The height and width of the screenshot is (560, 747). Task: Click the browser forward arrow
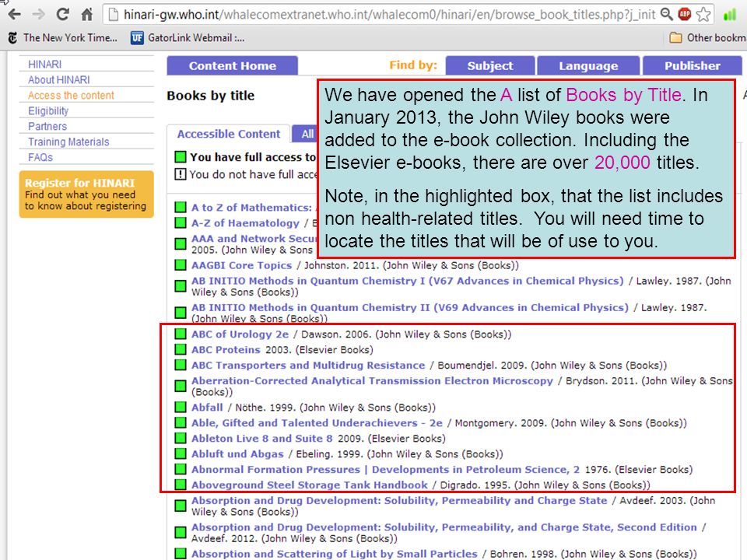coord(38,14)
